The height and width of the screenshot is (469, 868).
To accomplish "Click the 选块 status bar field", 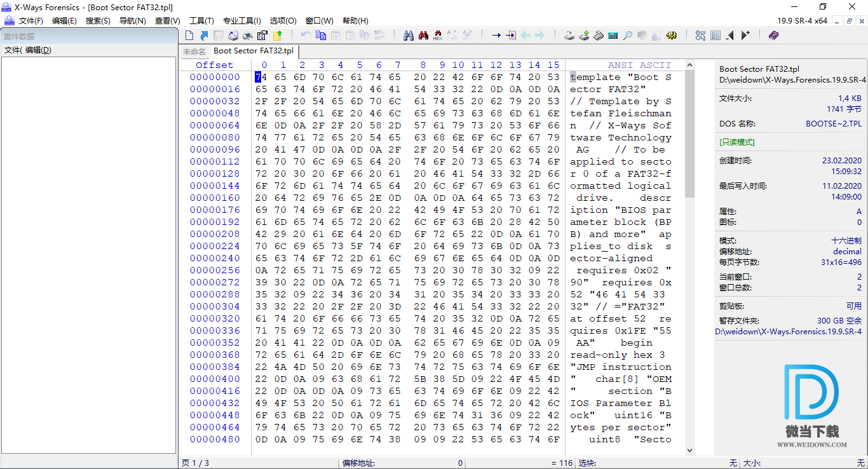I will (658, 463).
